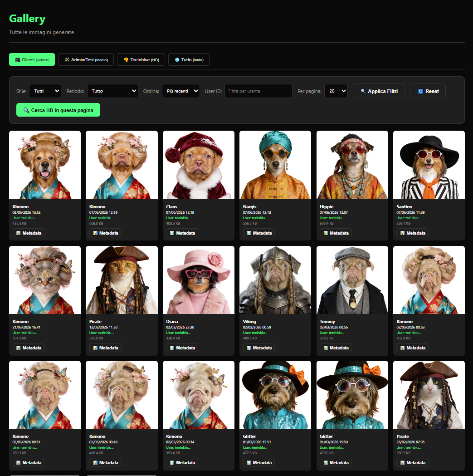Viewport: 473px width, 476px height.
Task: Click the Tutte le immagini generate subtitle
Action: (x=42, y=32)
